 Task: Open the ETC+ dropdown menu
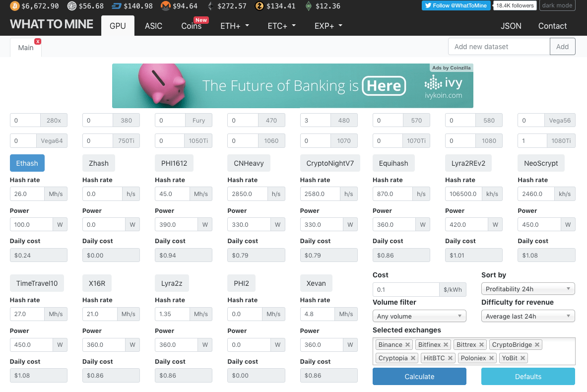(281, 26)
